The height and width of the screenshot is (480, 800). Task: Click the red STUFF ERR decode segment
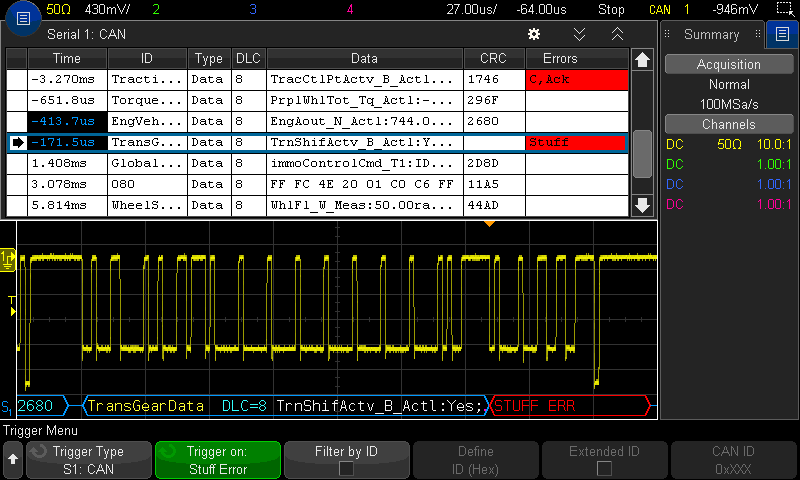(x=570, y=406)
